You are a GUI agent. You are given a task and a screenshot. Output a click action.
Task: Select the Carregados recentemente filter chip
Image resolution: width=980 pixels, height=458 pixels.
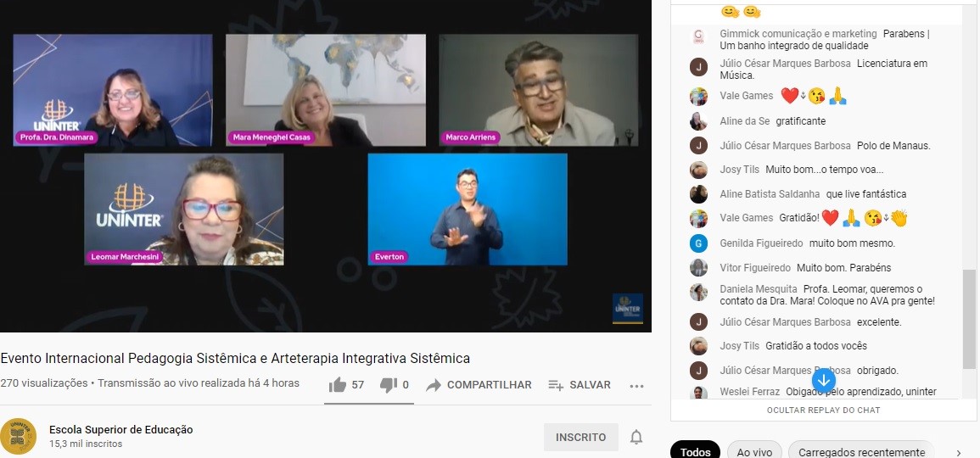pos(861,452)
